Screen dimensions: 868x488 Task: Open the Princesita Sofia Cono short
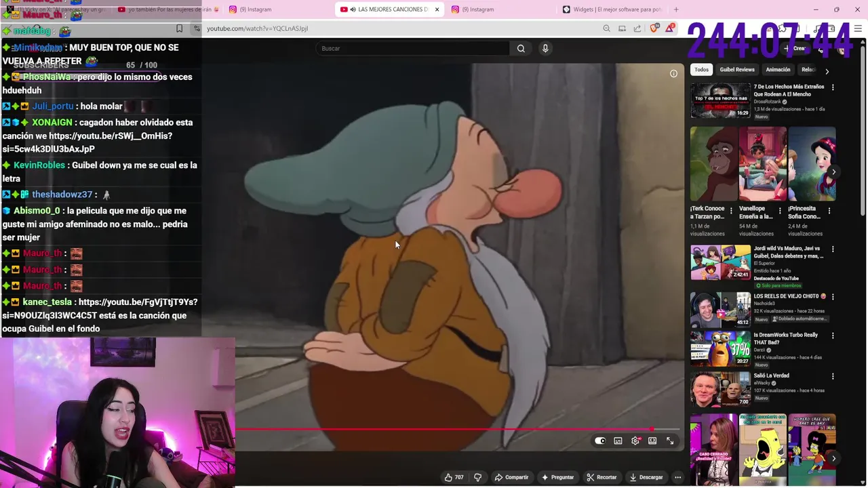pos(812,164)
